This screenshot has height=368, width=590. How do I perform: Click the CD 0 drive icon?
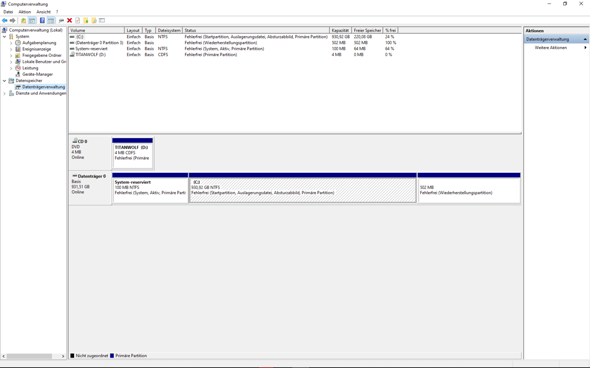[75, 141]
